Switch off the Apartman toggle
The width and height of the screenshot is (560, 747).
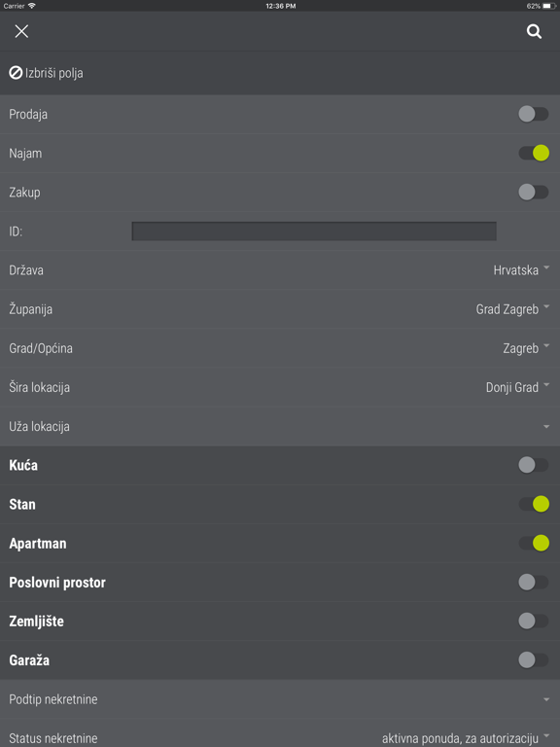coord(534,543)
